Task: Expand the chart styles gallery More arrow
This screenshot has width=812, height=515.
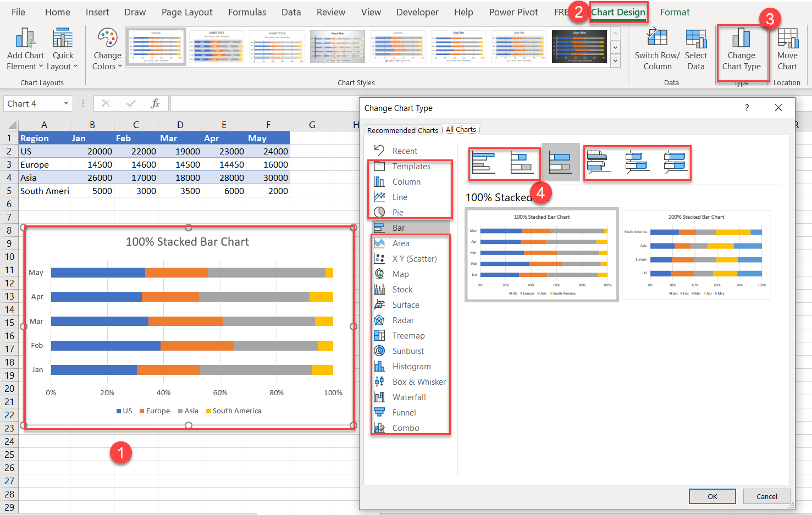Action: tap(615, 60)
